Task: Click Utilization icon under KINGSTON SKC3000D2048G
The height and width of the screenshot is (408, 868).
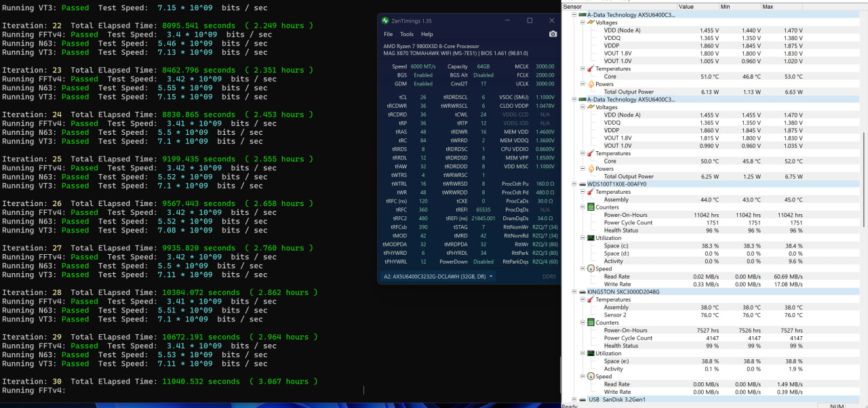Action: click(590, 353)
